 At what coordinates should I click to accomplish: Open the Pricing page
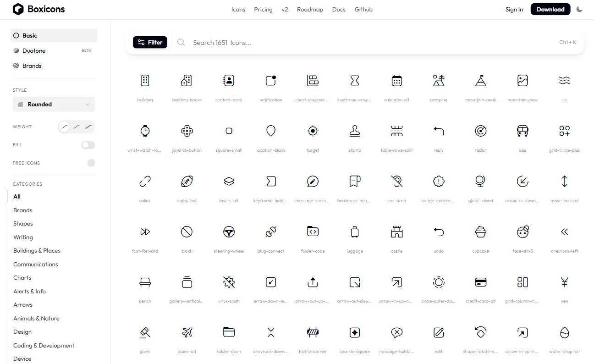pos(263,9)
